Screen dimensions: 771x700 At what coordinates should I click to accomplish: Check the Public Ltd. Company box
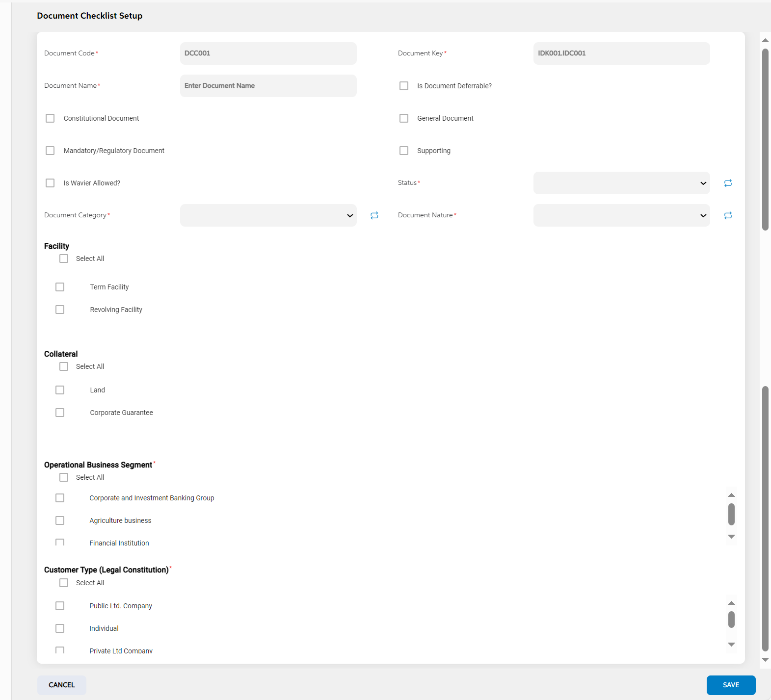pos(60,606)
